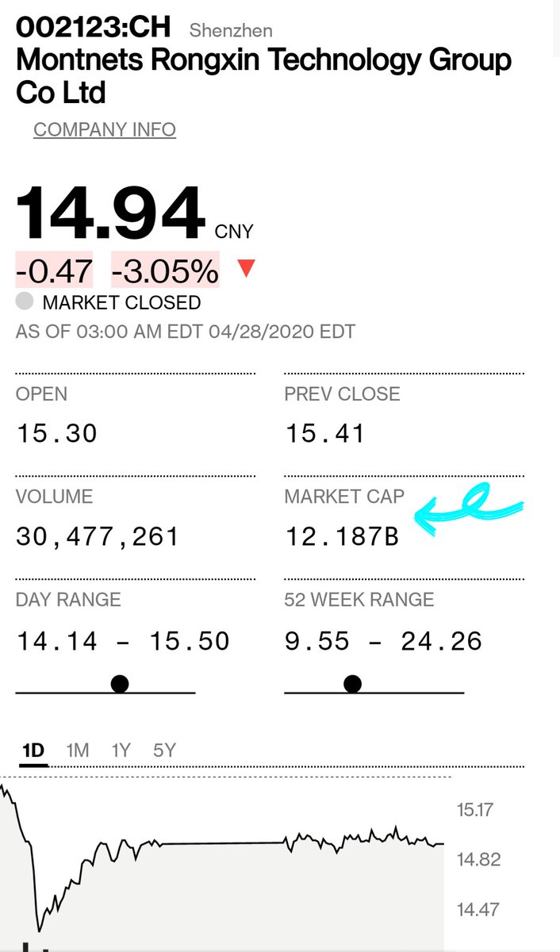Viewport: 560px width, 952px height.
Task: Switch to the 1Y chart tab
Action: pyautogui.click(x=121, y=750)
